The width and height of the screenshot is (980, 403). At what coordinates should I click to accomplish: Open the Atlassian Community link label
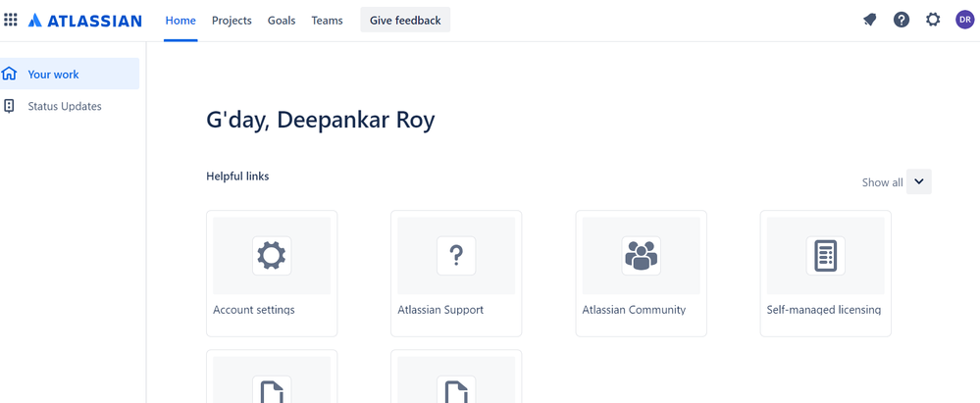point(634,309)
